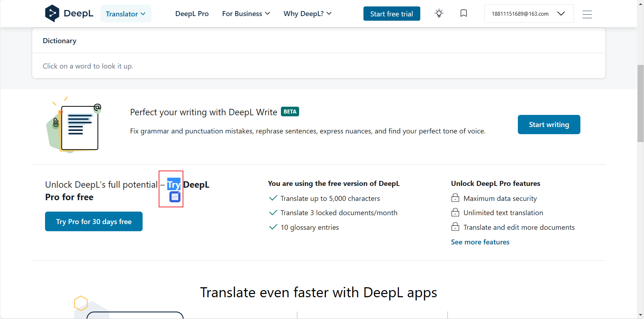Image resolution: width=644 pixels, height=319 pixels.
Task: Click the Start free trial button
Action: click(x=391, y=14)
